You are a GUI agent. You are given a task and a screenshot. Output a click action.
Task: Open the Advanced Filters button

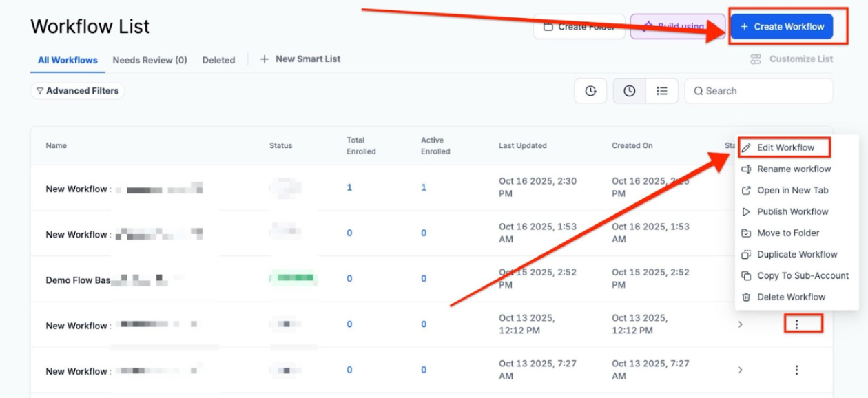[77, 91]
